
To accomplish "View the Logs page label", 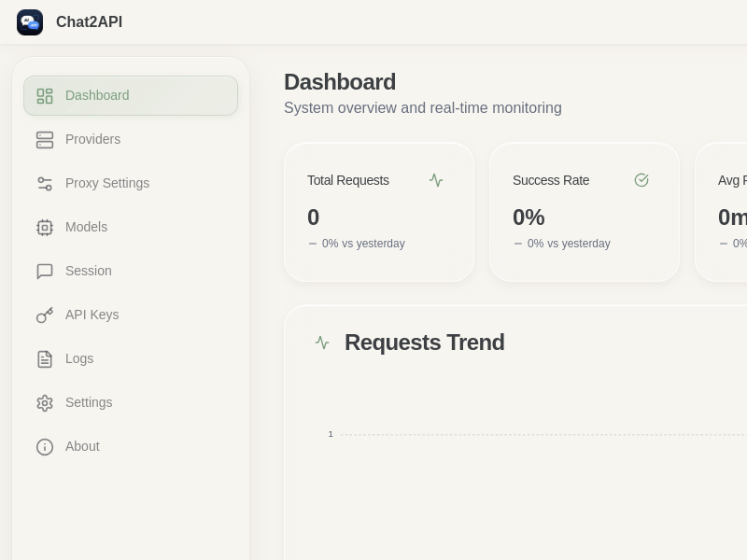I will 79,358.
